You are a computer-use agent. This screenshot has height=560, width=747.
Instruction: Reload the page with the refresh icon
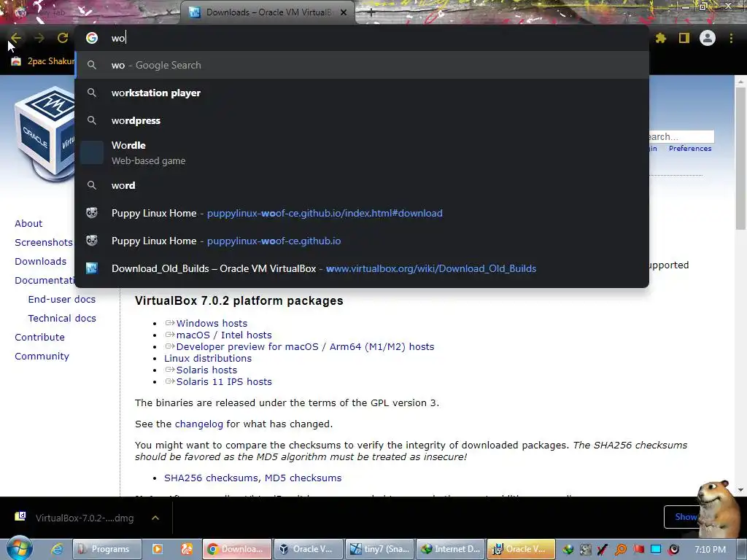click(63, 38)
